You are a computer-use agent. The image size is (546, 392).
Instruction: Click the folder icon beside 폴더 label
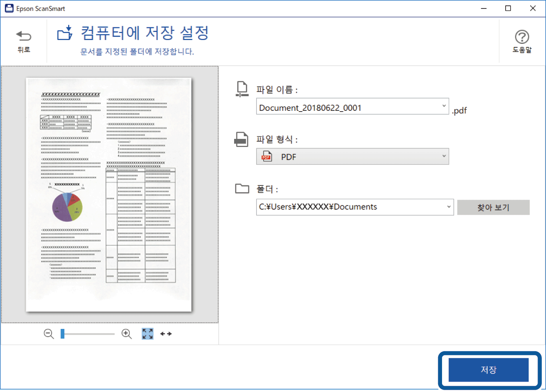pyautogui.click(x=242, y=188)
